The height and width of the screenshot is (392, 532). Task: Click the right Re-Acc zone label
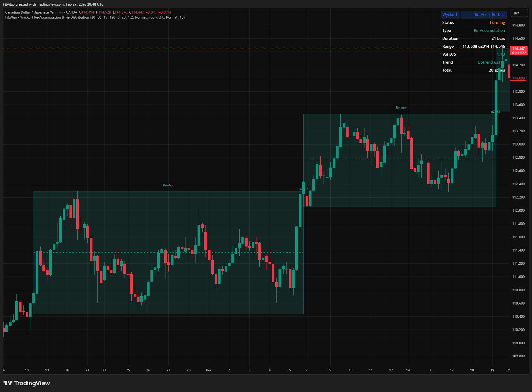pos(401,108)
